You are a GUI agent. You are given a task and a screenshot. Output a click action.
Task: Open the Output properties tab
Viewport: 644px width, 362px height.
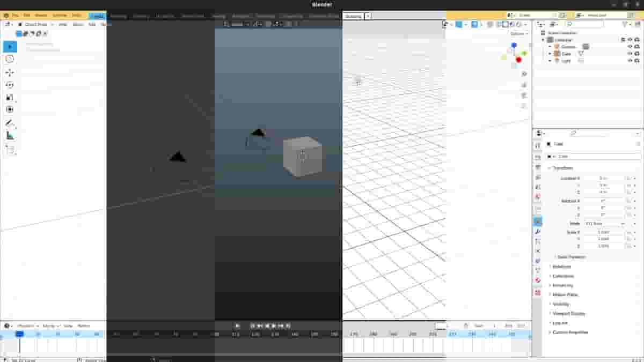click(x=538, y=167)
